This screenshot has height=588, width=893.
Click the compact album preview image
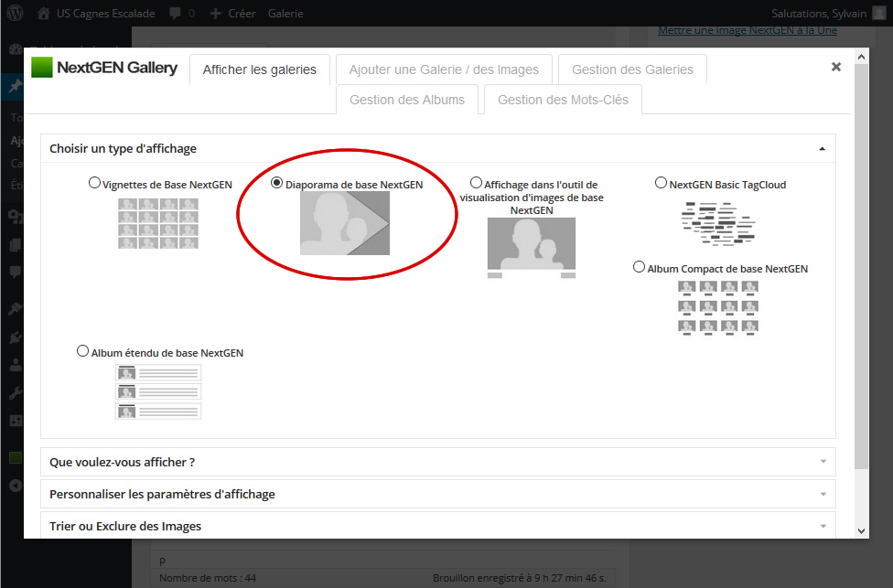pos(718,308)
